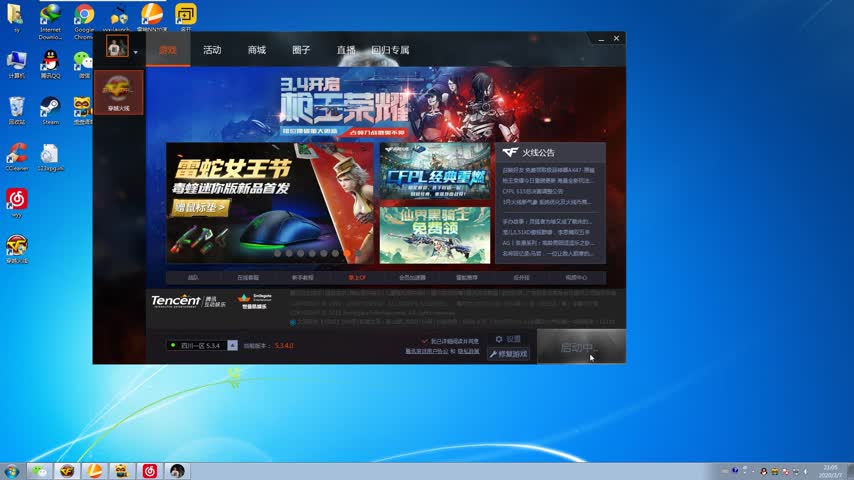
Task: Open the Google Chrome desktop shortcut
Action: pos(84,21)
